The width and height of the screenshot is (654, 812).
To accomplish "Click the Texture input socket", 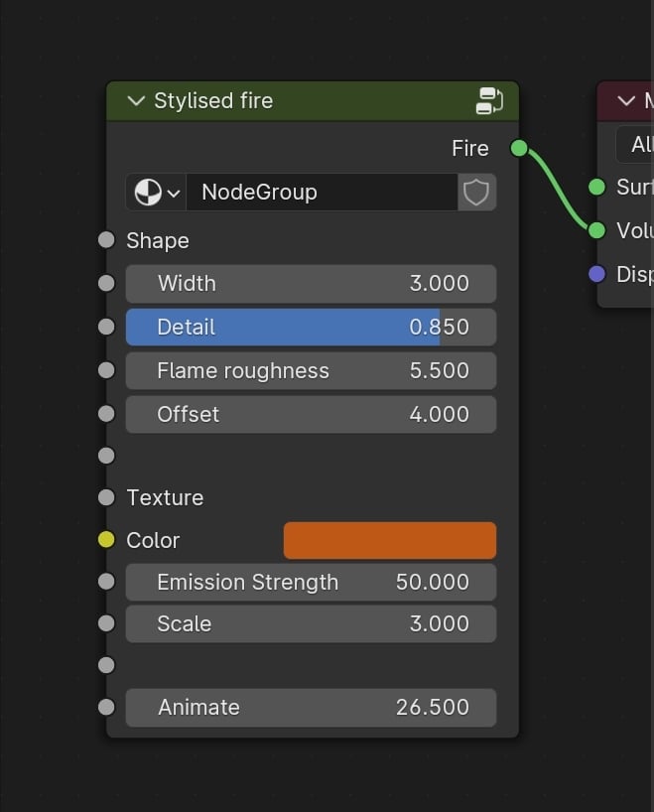I will click(x=106, y=497).
